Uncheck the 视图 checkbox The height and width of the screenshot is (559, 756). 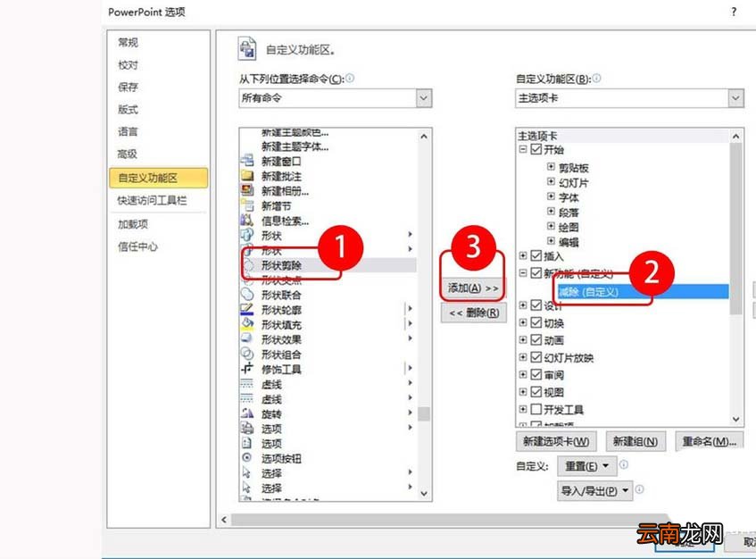(x=536, y=392)
